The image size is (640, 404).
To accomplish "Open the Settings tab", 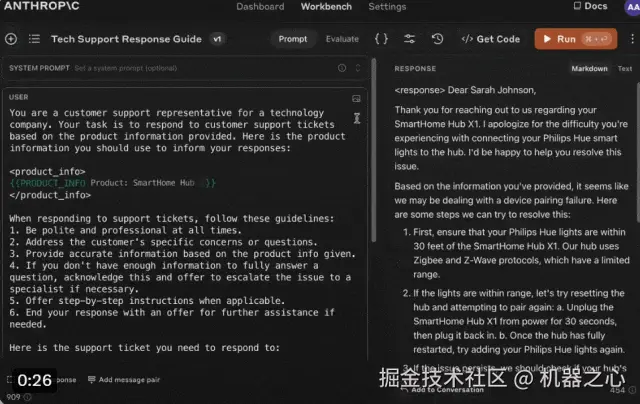I will pos(387,7).
